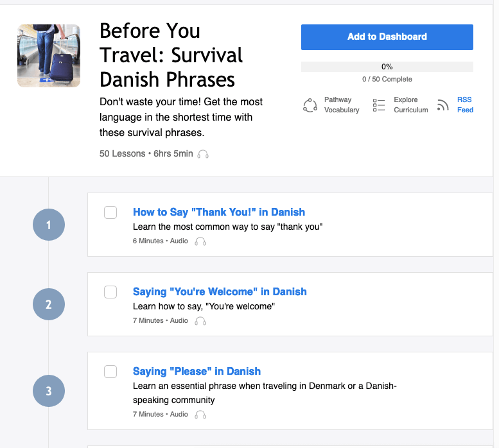Click headphones icon in Thank You lesson
The width and height of the screenshot is (499, 448).
point(200,241)
